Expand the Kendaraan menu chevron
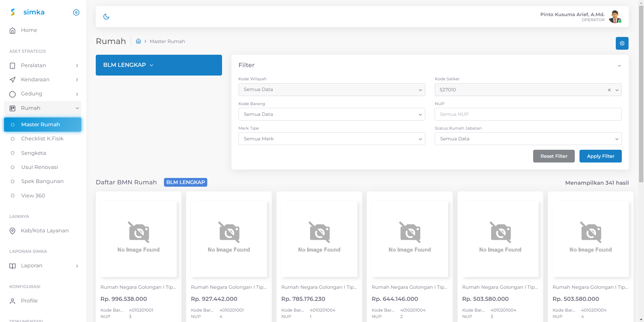This screenshot has width=644, height=322. [x=77, y=80]
